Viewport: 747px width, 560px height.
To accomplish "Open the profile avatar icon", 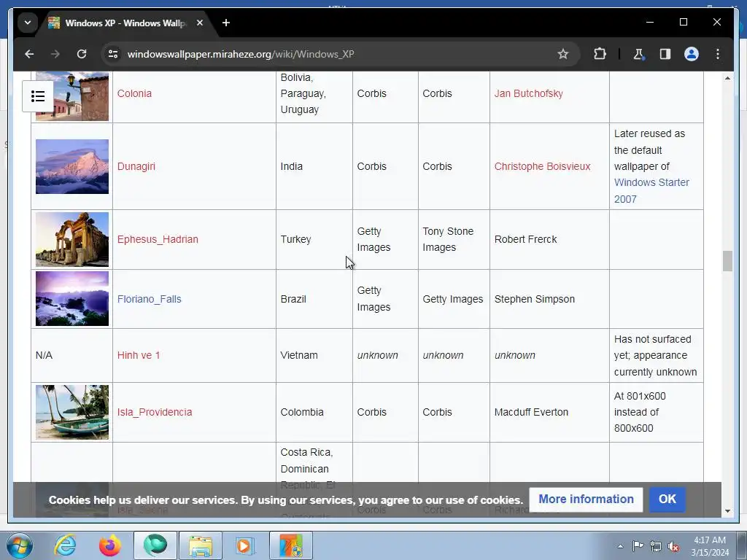I will pyautogui.click(x=692, y=54).
